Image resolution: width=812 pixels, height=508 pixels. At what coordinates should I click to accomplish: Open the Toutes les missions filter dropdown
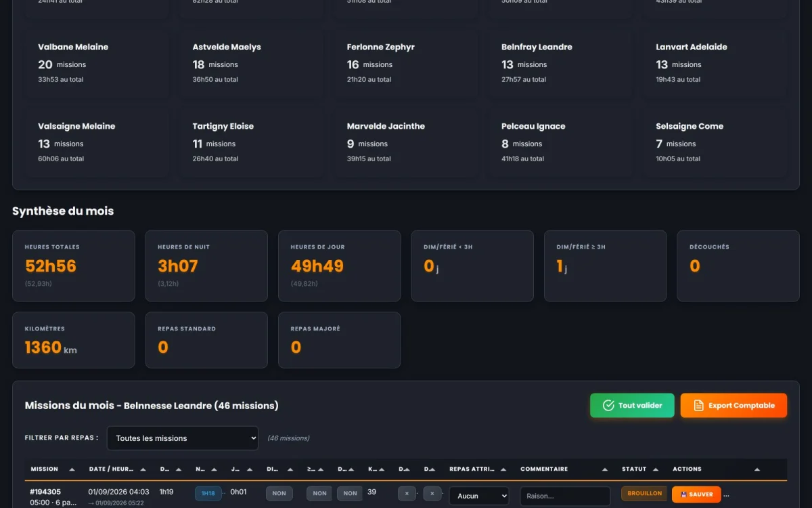183,438
